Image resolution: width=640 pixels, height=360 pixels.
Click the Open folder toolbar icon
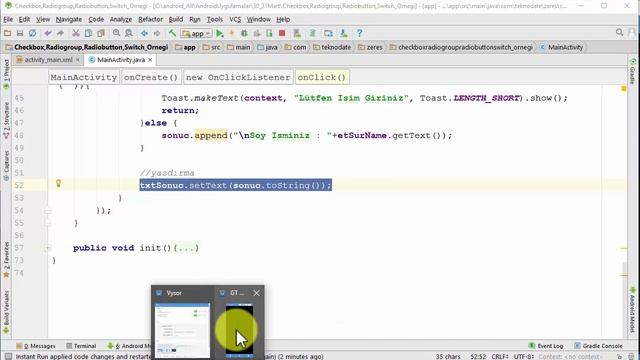[7, 33]
